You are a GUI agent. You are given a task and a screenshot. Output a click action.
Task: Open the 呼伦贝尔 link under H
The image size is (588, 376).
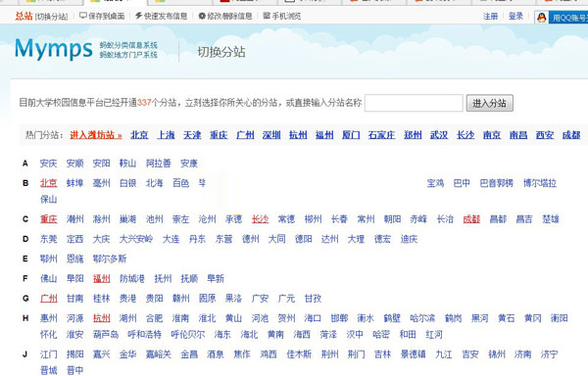(x=188, y=335)
